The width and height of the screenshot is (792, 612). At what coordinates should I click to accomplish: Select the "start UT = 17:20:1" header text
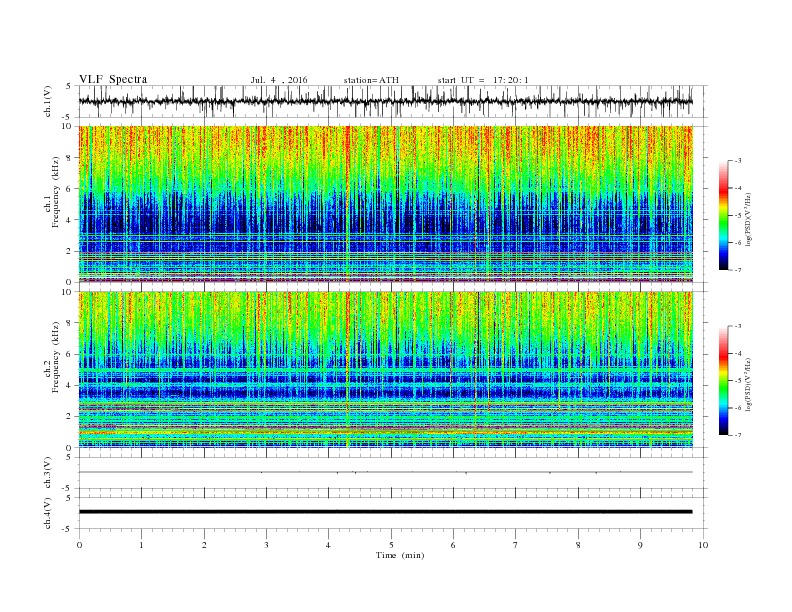coord(483,80)
